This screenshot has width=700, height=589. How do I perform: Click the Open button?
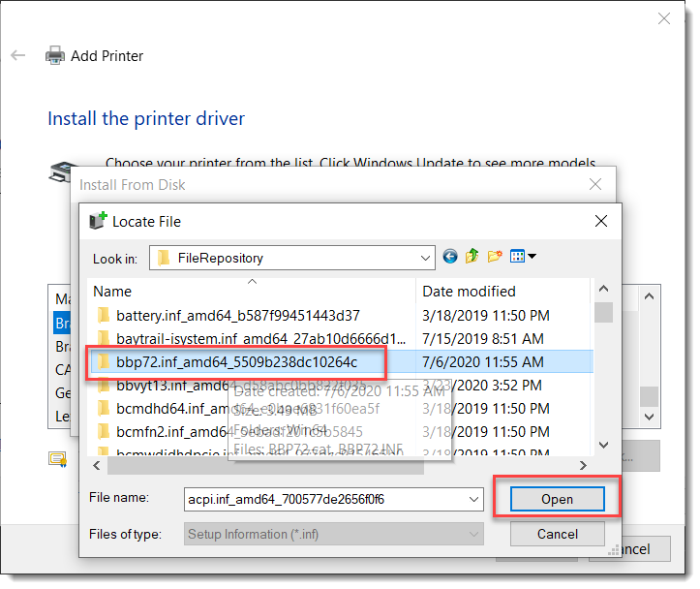coord(558,499)
